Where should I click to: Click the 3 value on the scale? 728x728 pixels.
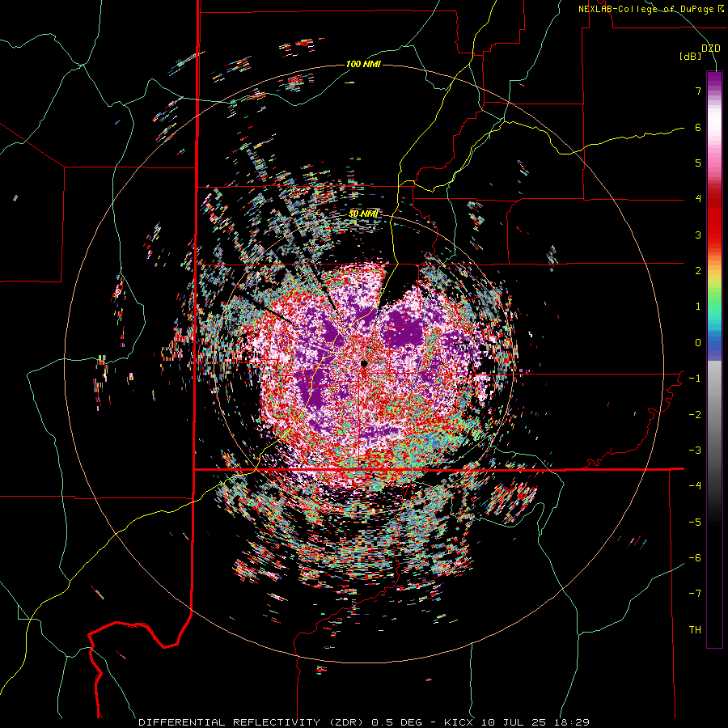click(x=698, y=235)
